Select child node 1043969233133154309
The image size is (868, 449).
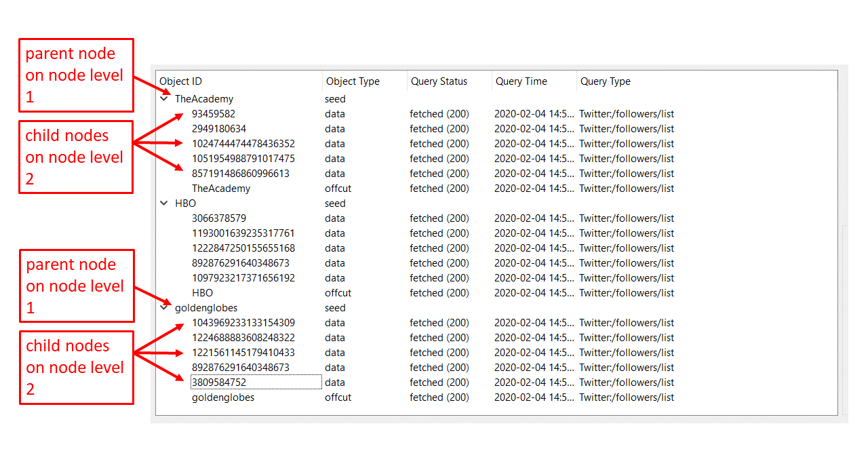pos(243,323)
